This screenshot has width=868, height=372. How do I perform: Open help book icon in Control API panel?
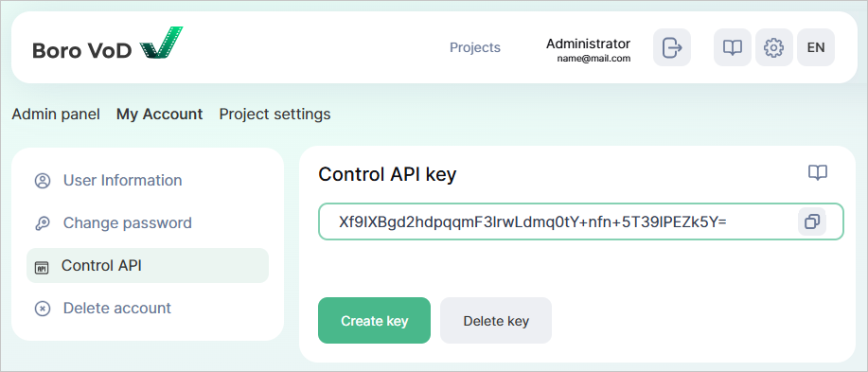pos(818,172)
